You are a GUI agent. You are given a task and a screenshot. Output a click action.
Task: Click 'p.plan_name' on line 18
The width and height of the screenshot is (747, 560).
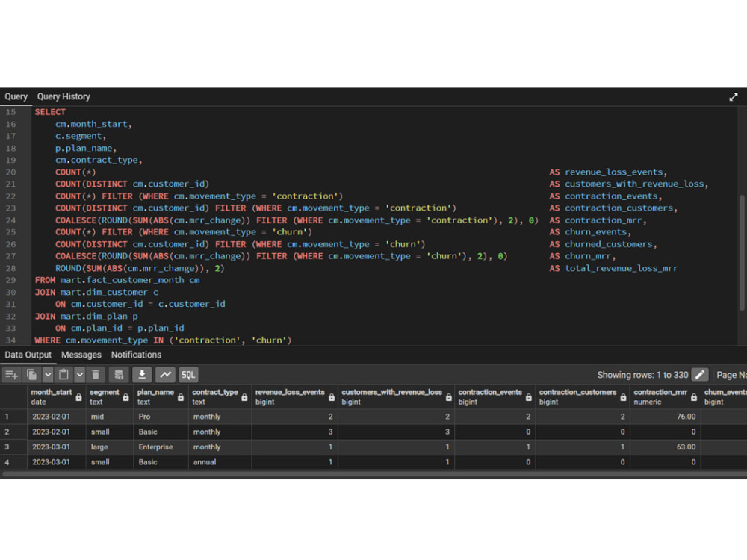84,148
